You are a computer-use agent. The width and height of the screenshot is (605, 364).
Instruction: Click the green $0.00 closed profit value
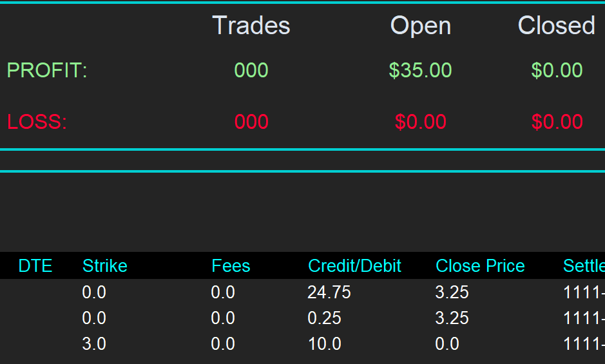pyautogui.click(x=557, y=70)
